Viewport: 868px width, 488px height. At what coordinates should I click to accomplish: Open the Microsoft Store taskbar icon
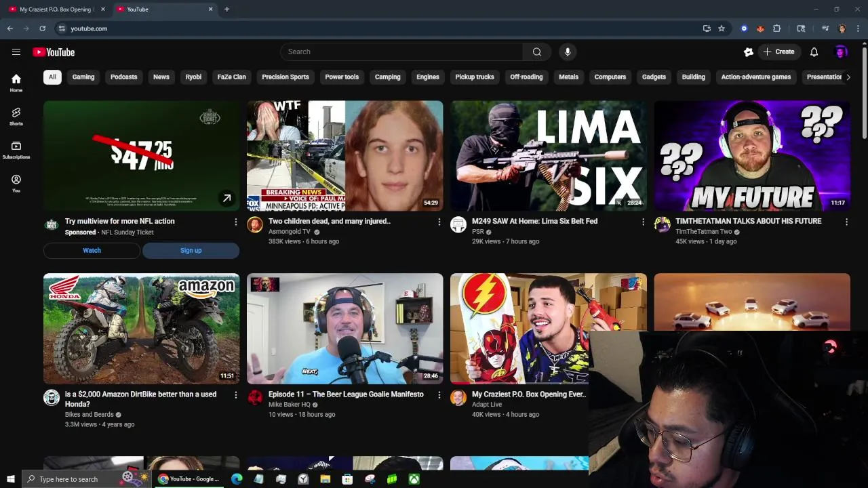point(347,479)
